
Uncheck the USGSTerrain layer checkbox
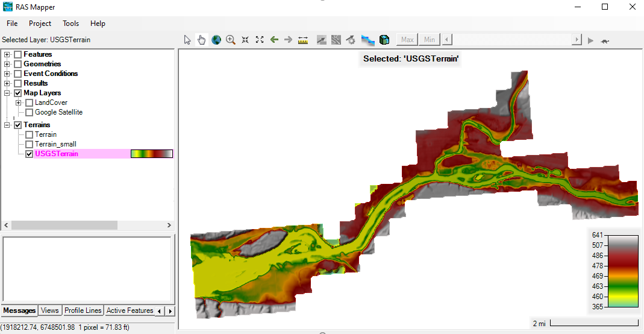point(30,154)
